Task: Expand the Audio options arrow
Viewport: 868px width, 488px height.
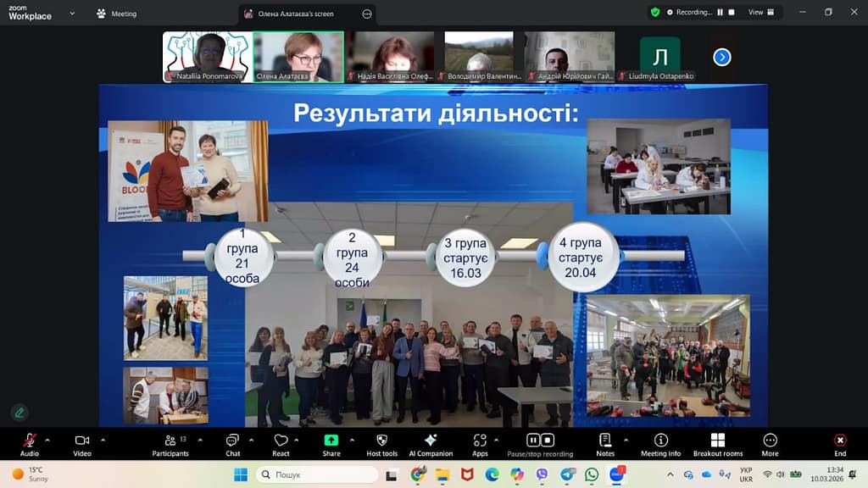Action: point(47,440)
